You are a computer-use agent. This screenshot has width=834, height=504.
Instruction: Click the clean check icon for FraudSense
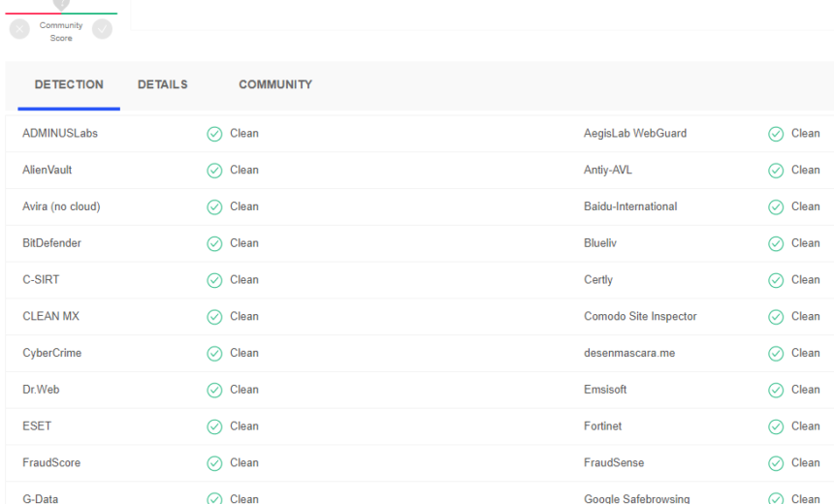click(x=776, y=463)
